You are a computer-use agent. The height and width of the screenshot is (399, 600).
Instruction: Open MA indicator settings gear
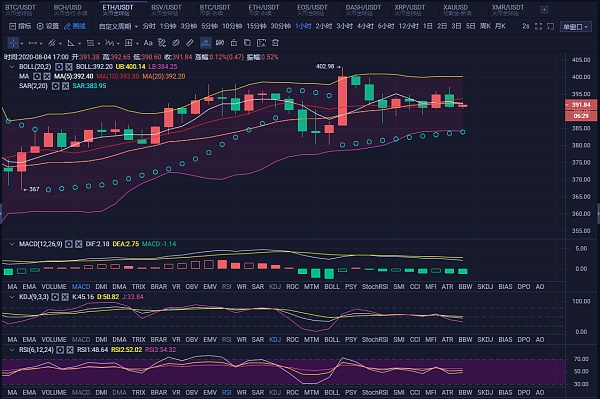37,76
